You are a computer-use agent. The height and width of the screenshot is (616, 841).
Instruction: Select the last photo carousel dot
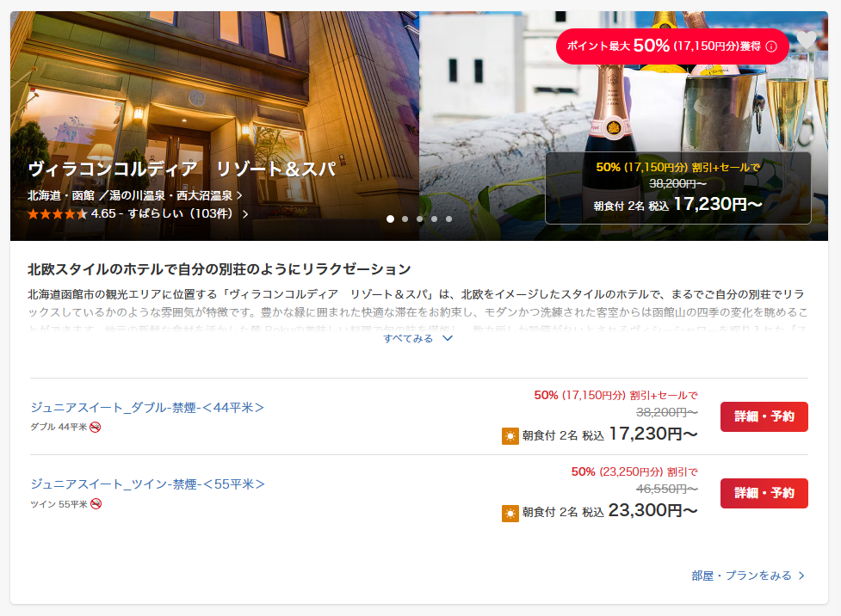coord(448,219)
